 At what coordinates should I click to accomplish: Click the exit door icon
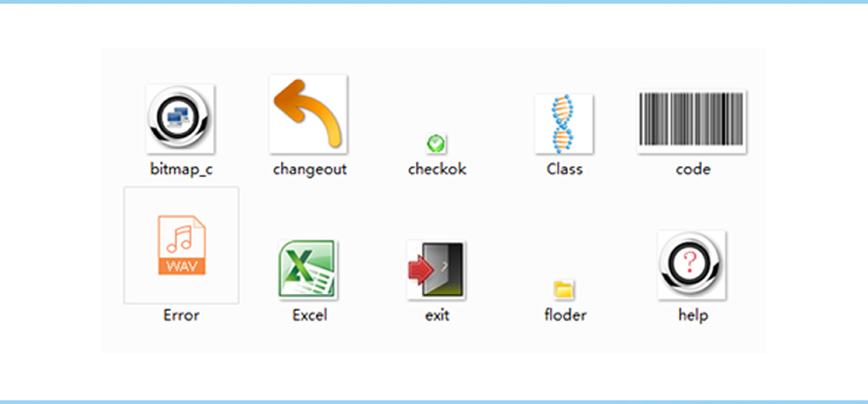pyautogui.click(x=436, y=270)
